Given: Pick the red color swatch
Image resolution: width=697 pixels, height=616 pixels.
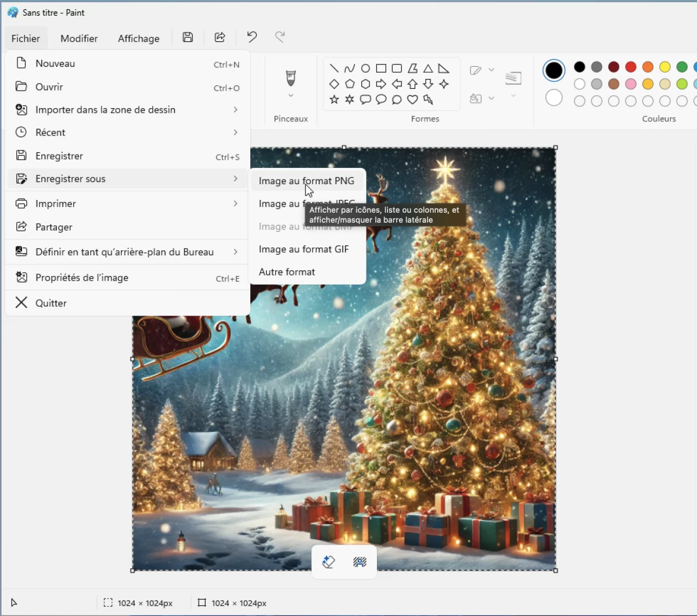Looking at the screenshot, I should click(631, 67).
